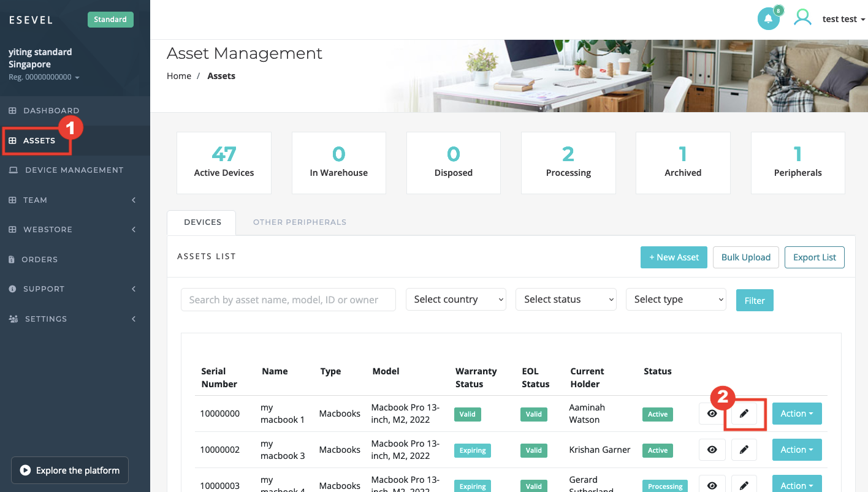Open the test test account dropdown
Viewport: 868px width, 492px height.
click(x=843, y=19)
